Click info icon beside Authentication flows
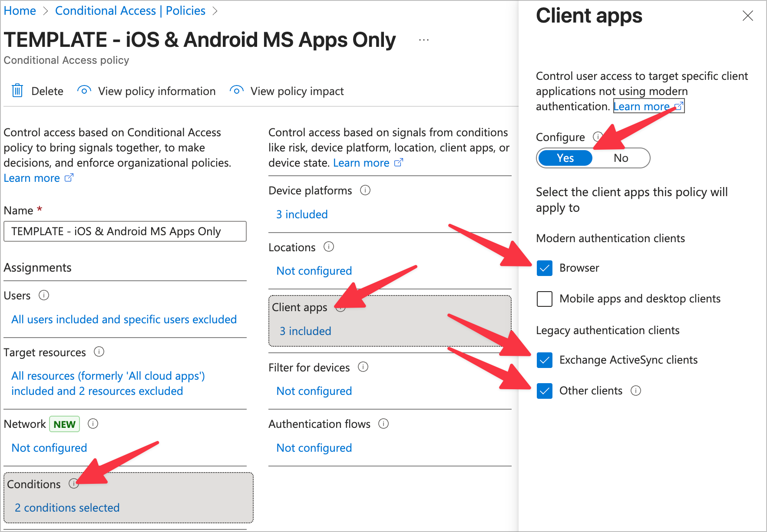767x532 pixels. [x=383, y=424]
